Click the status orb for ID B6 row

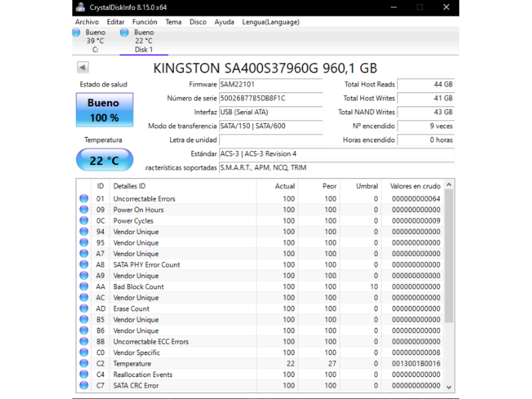coord(84,331)
